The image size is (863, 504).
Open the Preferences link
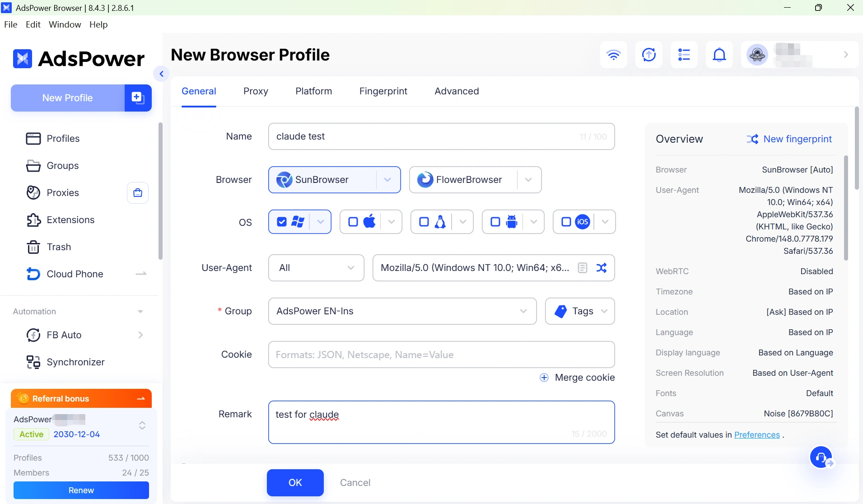tap(757, 435)
